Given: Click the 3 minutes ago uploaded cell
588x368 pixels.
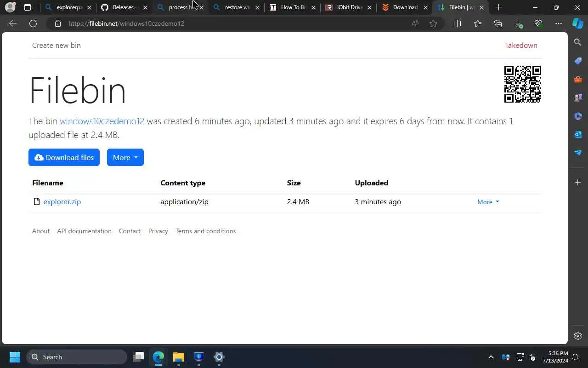Looking at the screenshot, I should [378, 201].
